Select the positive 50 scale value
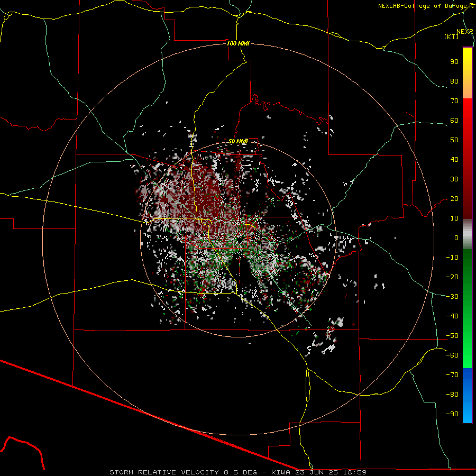476x476 pixels. pyautogui.click(x=454, y=140)
